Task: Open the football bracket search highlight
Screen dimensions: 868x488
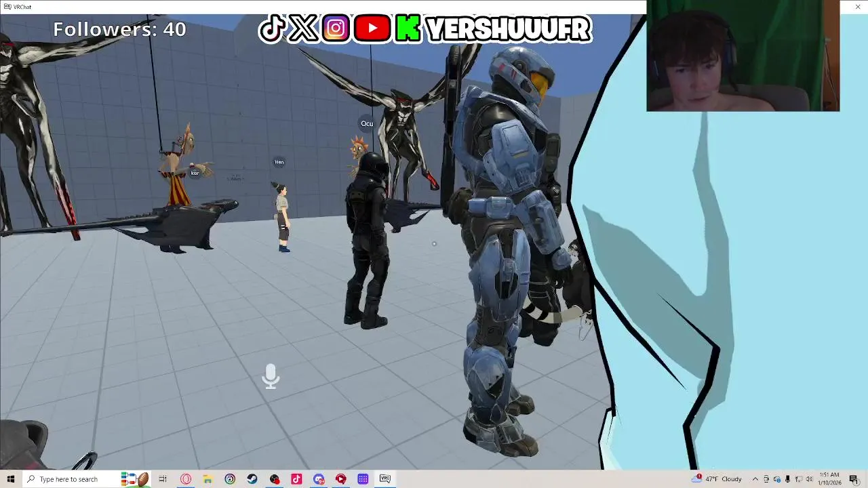Action: 135,479
